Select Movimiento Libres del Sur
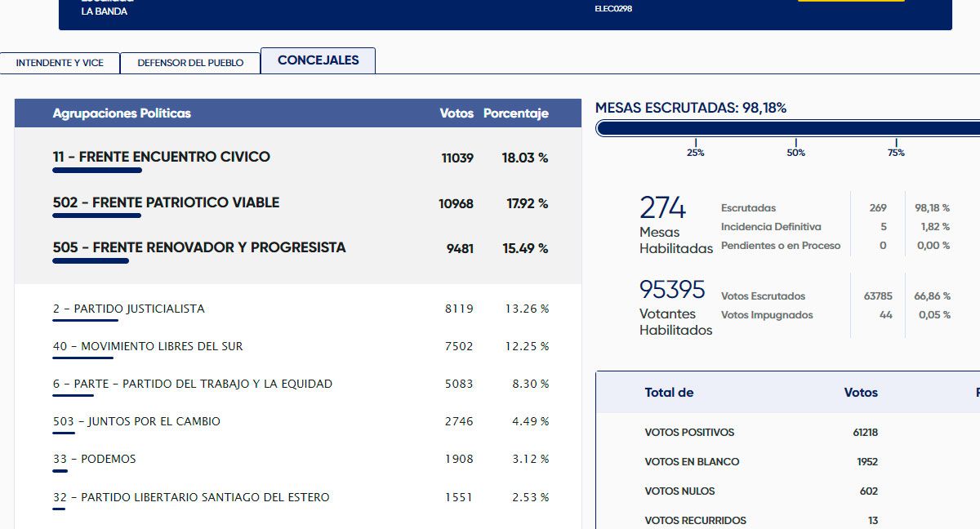 pyautogui.click(x=148, y=346)
